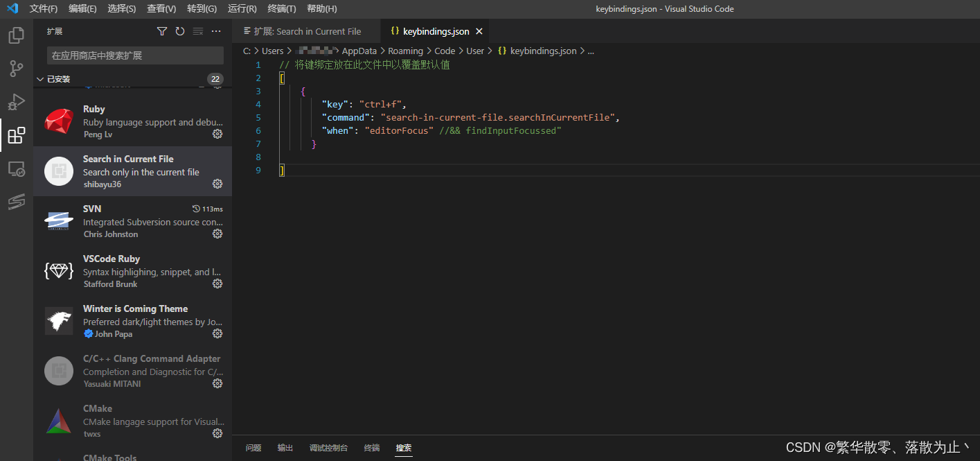This screenshot has height=461, width=980.
Task: Clear extensions search results icon
Action: point(198,31)
